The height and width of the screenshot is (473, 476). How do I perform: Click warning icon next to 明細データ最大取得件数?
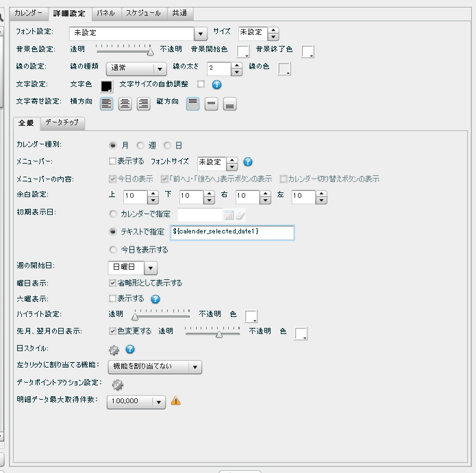click(x=176, y=401)
